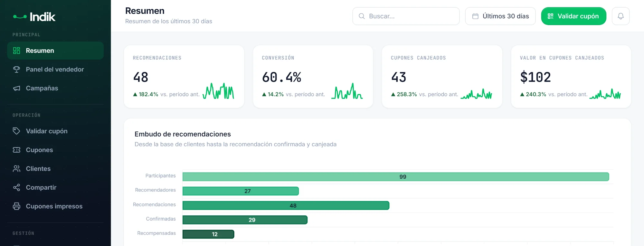Open the Últimos 30 días date range
Image resolution: width=644 pixels, height=246 pixels.
click(500, 16)
